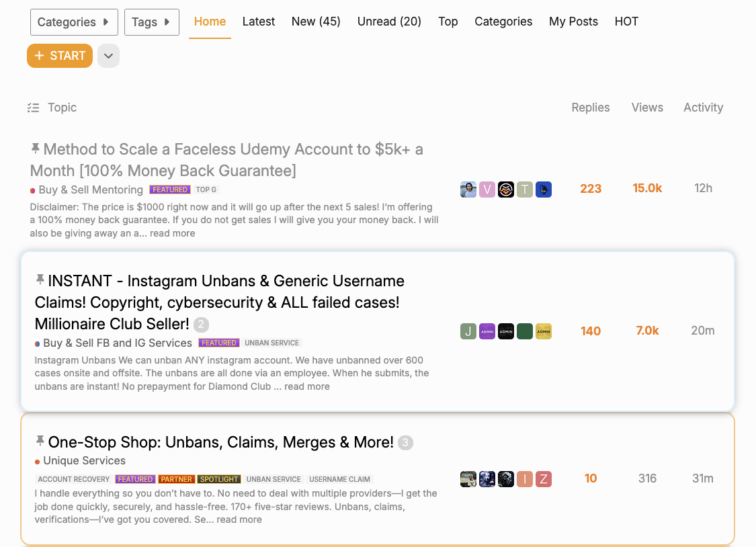Viewport: 756px width, 547px height.
Task: Toggle bulk select icon beside Topic header
Action: point(34,108)
